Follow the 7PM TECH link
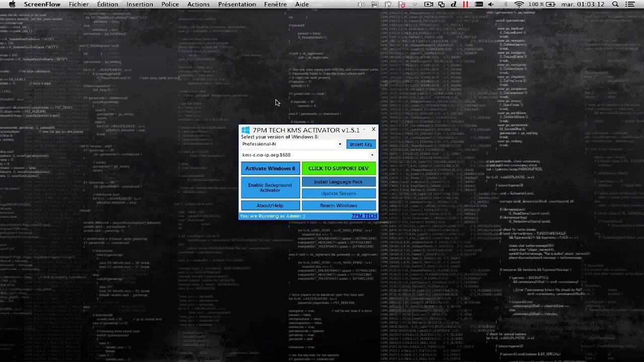 pos(364,216)
